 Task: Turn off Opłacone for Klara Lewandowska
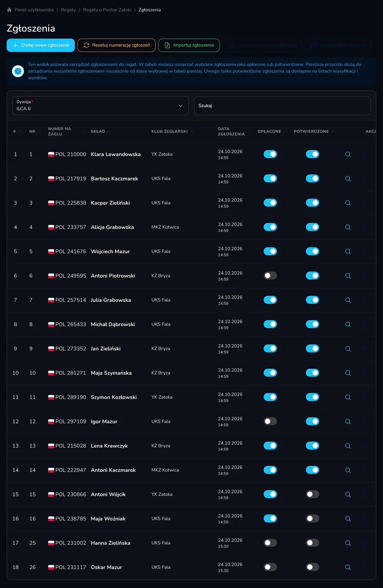270,154
